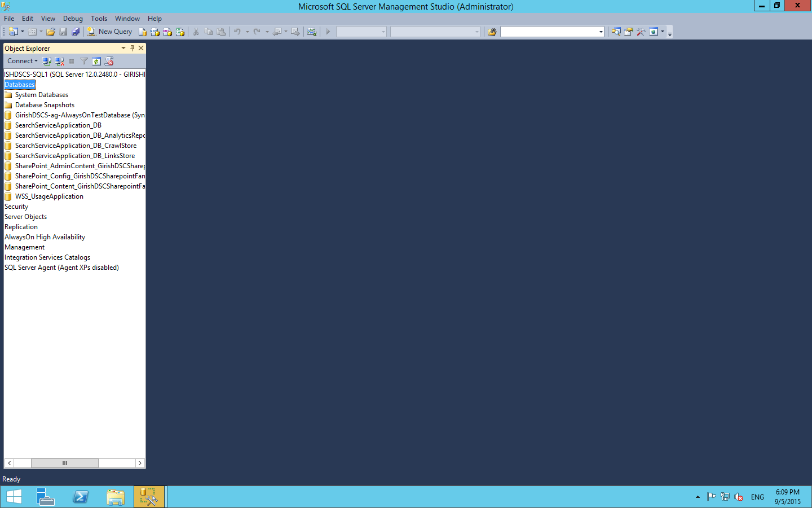
Task: Open Windows PowerShell from the taskbar
Action: [81, 497]
